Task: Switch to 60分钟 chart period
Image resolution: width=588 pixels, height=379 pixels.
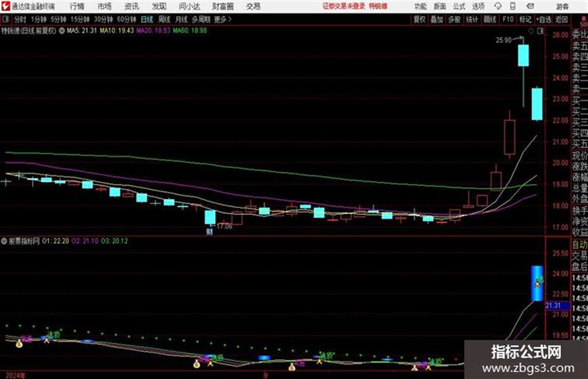Action: coord(127,19)
